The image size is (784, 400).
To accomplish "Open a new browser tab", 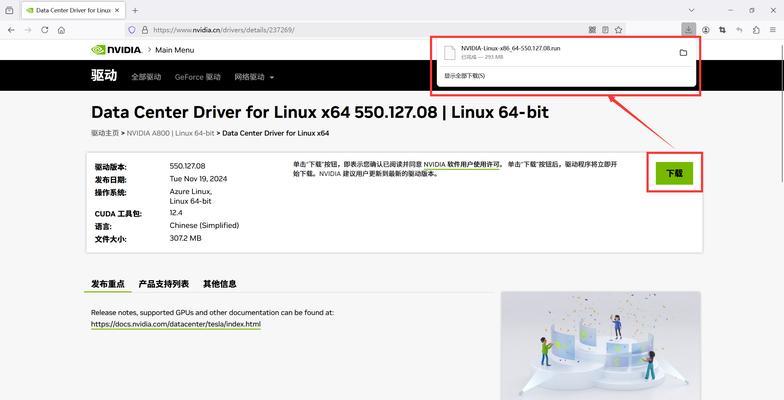I will point(135,10).
